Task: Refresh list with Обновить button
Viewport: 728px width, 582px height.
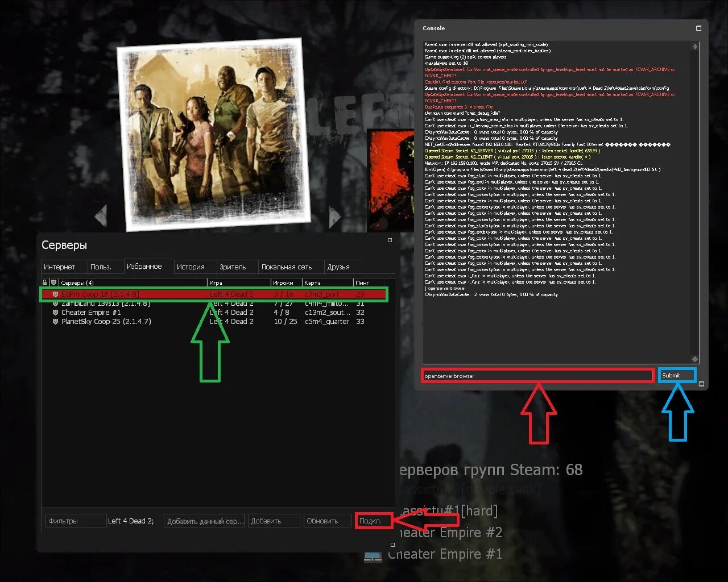Action: pos(328,521)
